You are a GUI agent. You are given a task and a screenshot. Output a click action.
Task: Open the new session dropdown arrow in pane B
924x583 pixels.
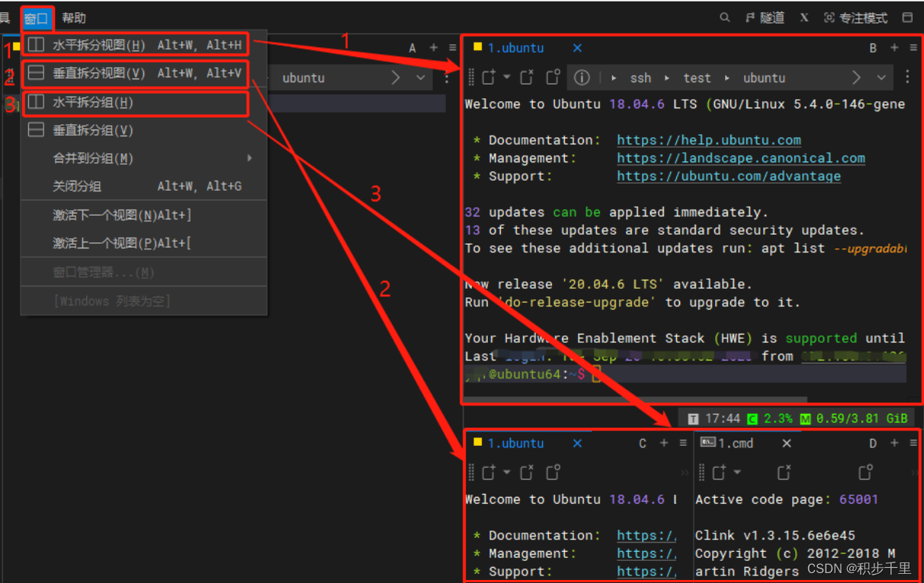point(507,78)
